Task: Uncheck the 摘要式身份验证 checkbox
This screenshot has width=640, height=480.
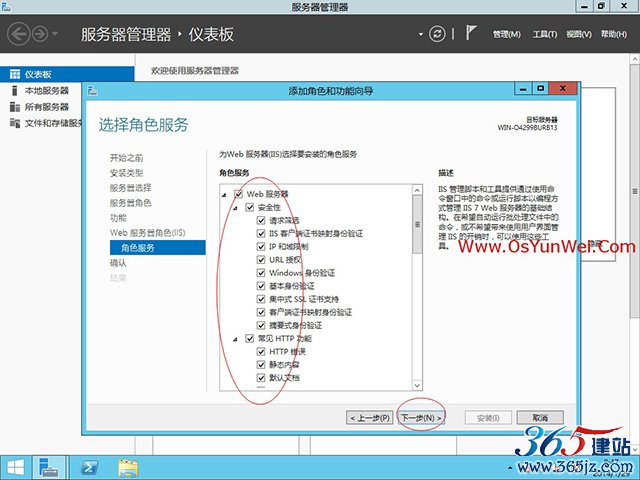Action: (261, 325)
